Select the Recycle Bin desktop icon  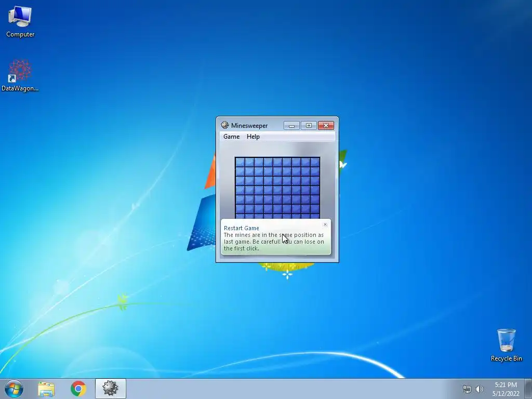(506, 345)
